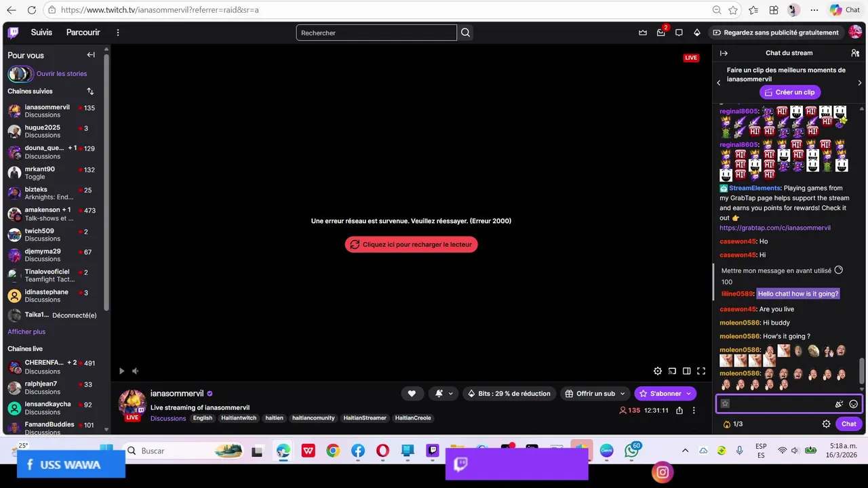Open mrkant90 channel in sidebar
Screen dimensions: 868x488
point(52,173)
